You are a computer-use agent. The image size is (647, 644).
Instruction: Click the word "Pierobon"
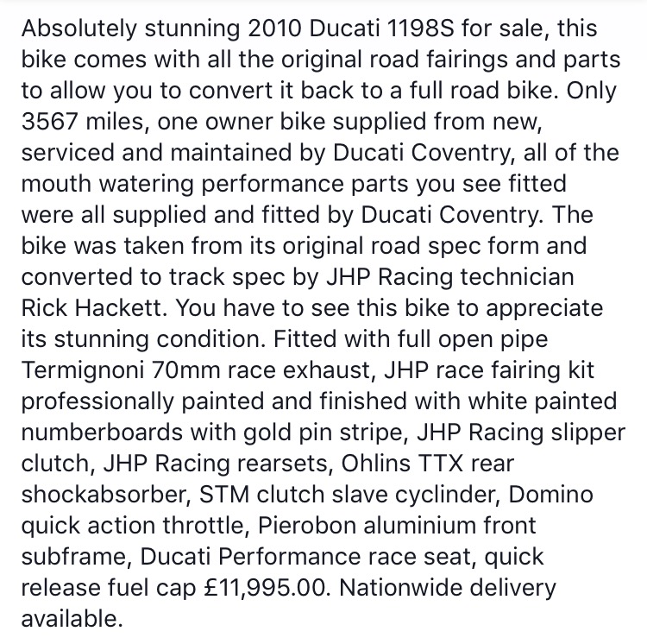point(307,526)
